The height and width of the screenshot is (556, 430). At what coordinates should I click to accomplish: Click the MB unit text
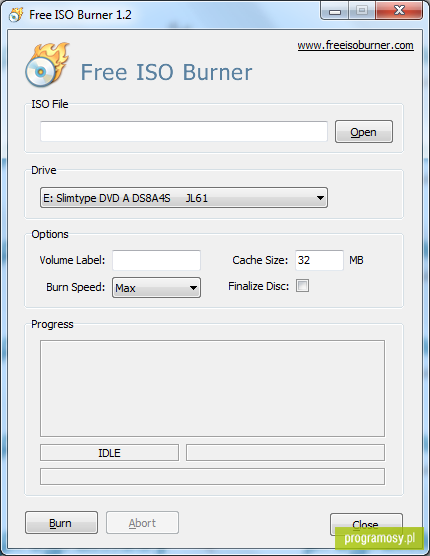click(356, 260)
